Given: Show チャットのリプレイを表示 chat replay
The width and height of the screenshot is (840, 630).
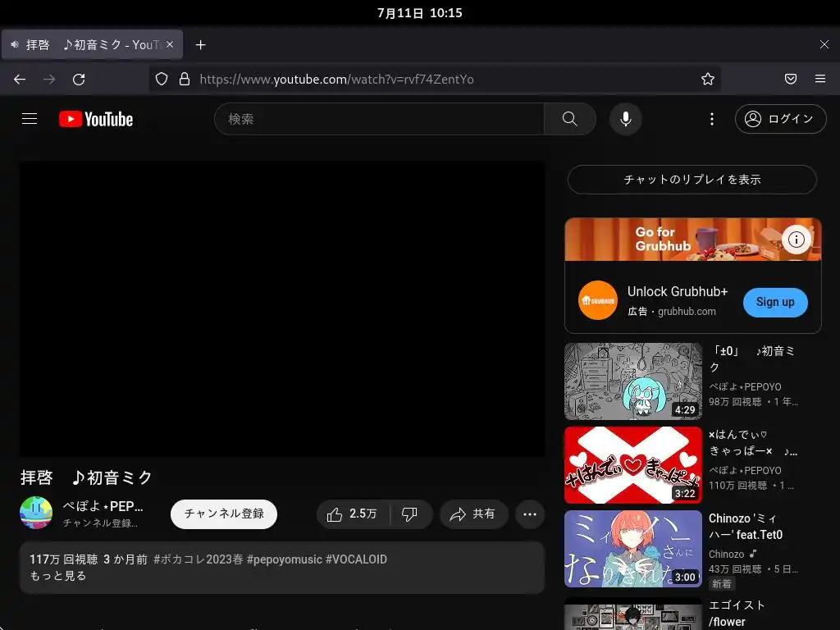Looking at the screenshot, I should (692, 180).
